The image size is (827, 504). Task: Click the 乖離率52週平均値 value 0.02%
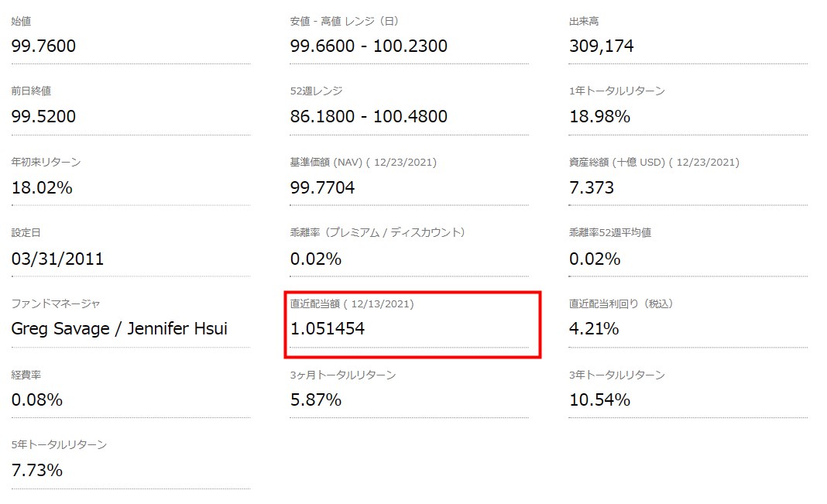tap(595, 259)
